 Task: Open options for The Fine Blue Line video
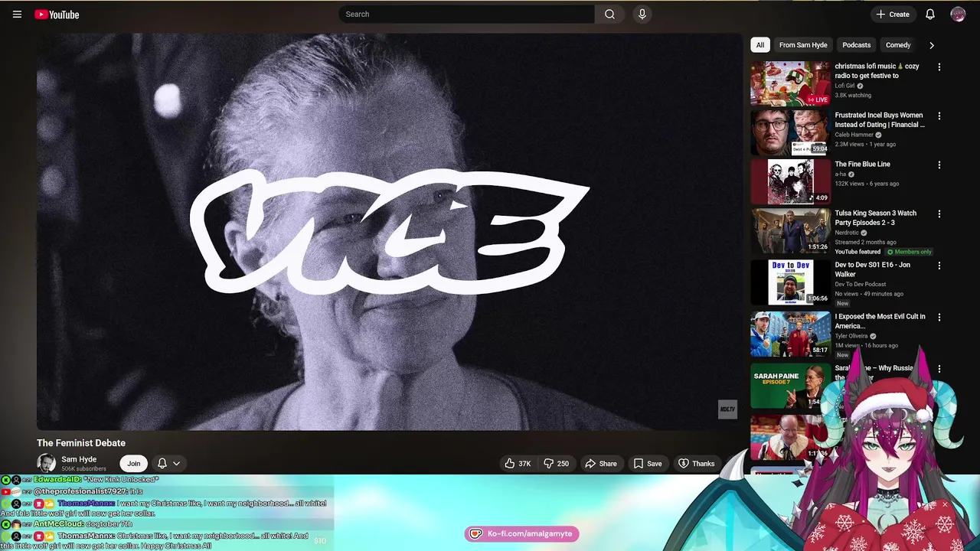click(x=939, y=165)
